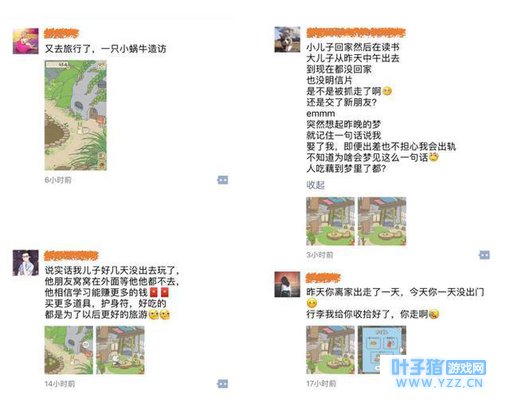View frog house thumbnail in 14小时前 post
The image size is (510, 400).
click(120, 350)
